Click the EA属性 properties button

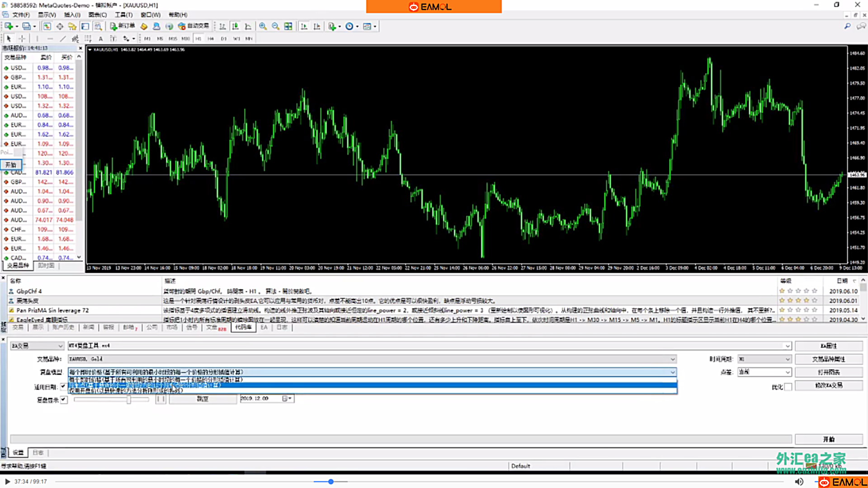829,346
